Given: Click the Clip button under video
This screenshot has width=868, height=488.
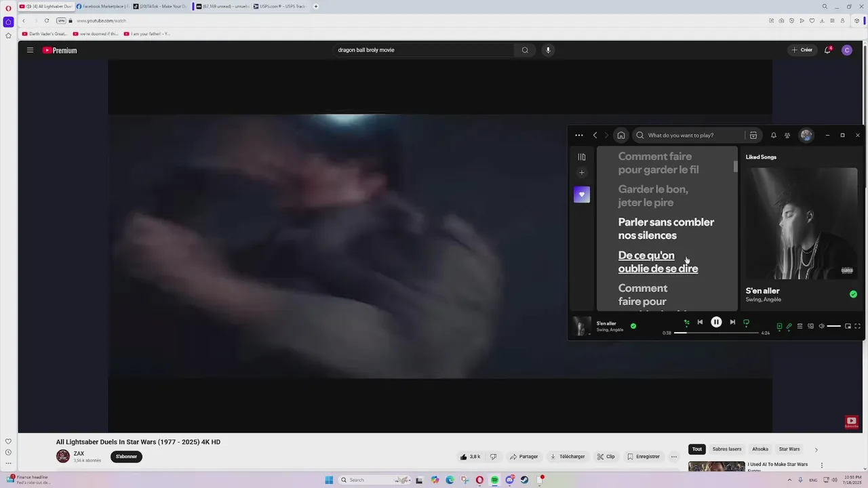Looking at the screenshot, I should point(606,457).
